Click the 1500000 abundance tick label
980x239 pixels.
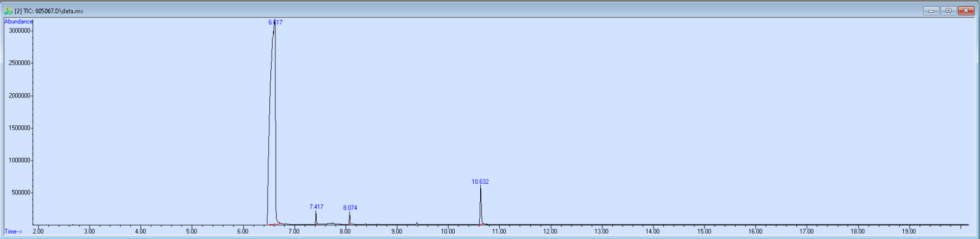(x=19, y=128)
